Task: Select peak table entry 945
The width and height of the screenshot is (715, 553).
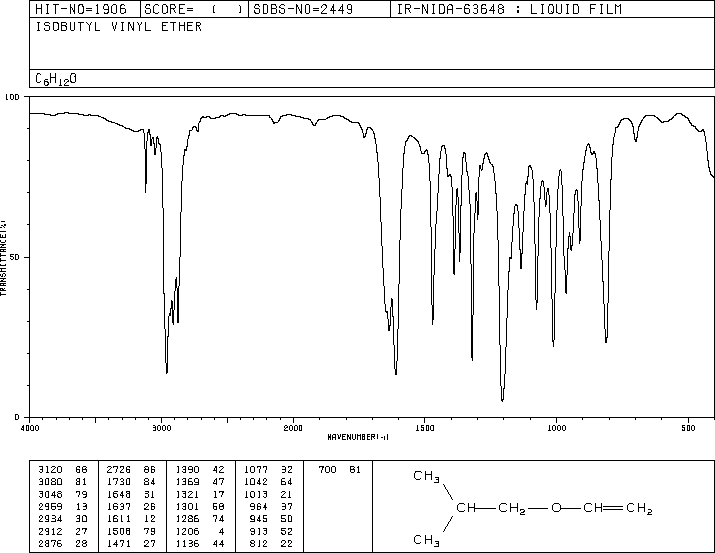Action: pos(259,519)
